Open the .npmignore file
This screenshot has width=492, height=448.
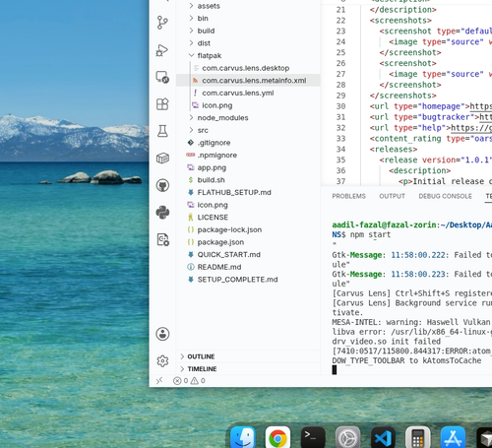248,156
